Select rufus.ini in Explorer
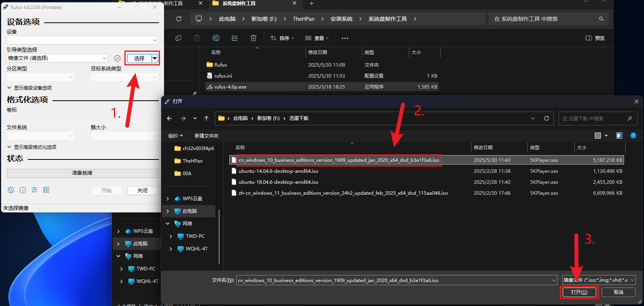 (x=322, y=76)
